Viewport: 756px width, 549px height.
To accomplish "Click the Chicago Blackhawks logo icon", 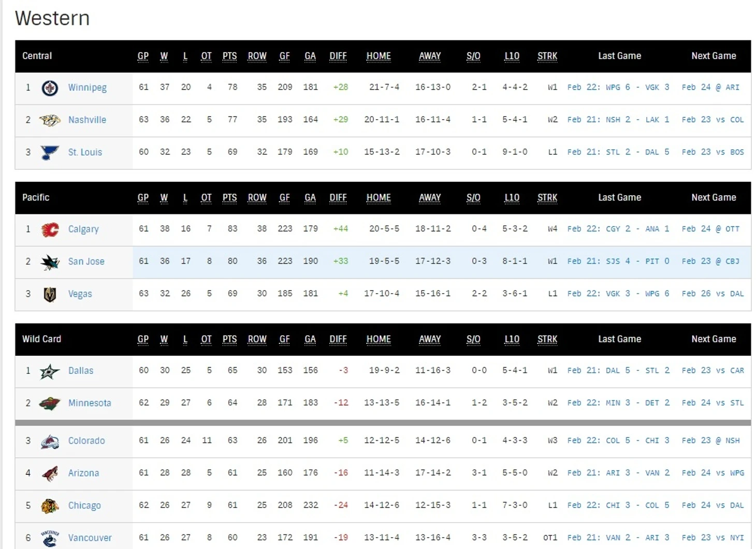I will (50, 505).
